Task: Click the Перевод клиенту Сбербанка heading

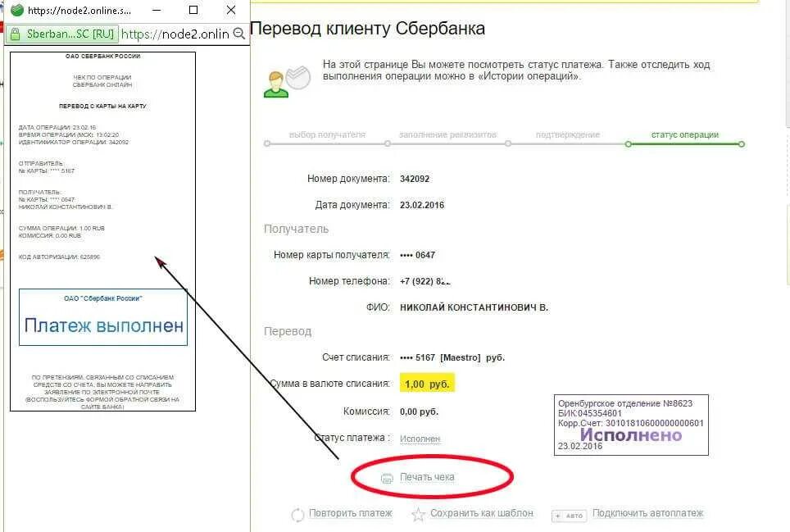Action: (x=367, y=28)
